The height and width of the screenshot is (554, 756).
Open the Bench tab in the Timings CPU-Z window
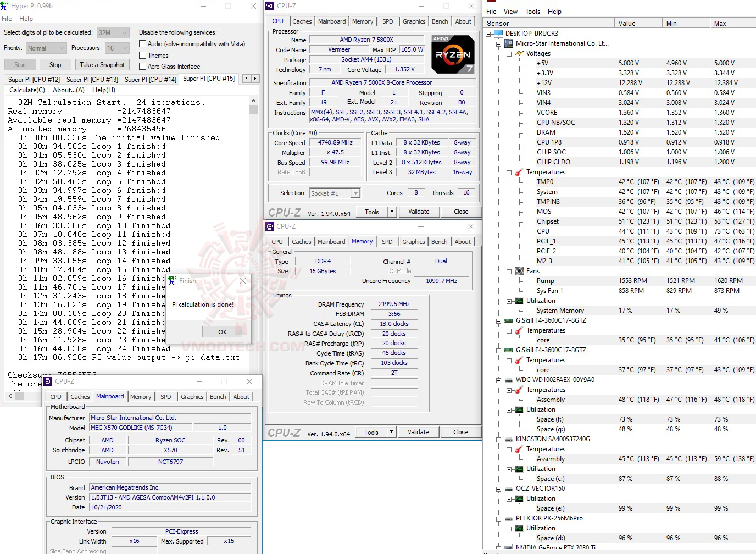pyautogui.click(x=439, y=242)
